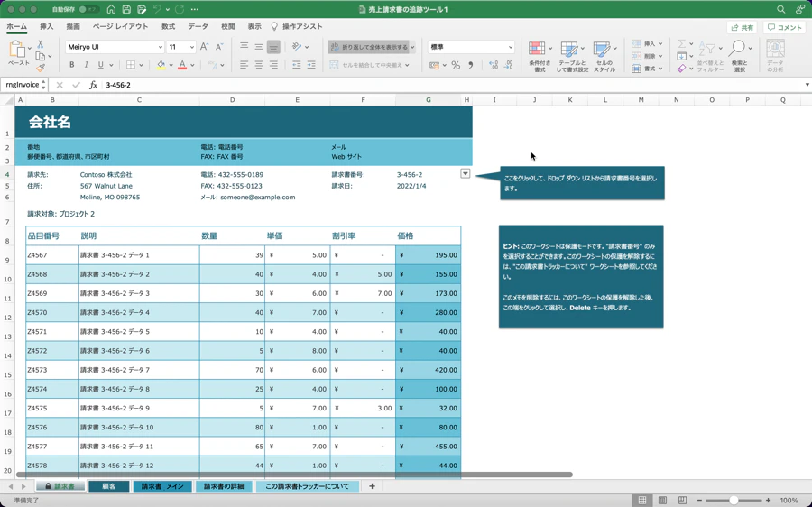Click the formula bar containing 3-456-2
812x507 pixels.
(450, 85)
